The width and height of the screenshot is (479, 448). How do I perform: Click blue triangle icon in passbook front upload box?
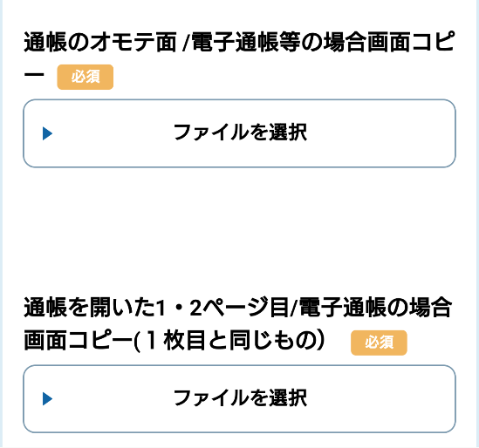click(47, 133)
